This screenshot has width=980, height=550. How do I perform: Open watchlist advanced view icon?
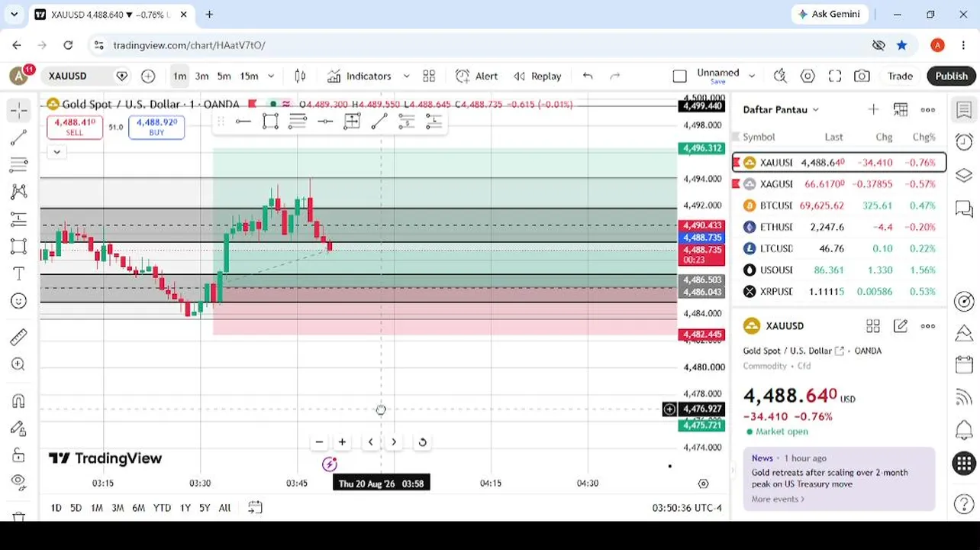coord(901,109)
